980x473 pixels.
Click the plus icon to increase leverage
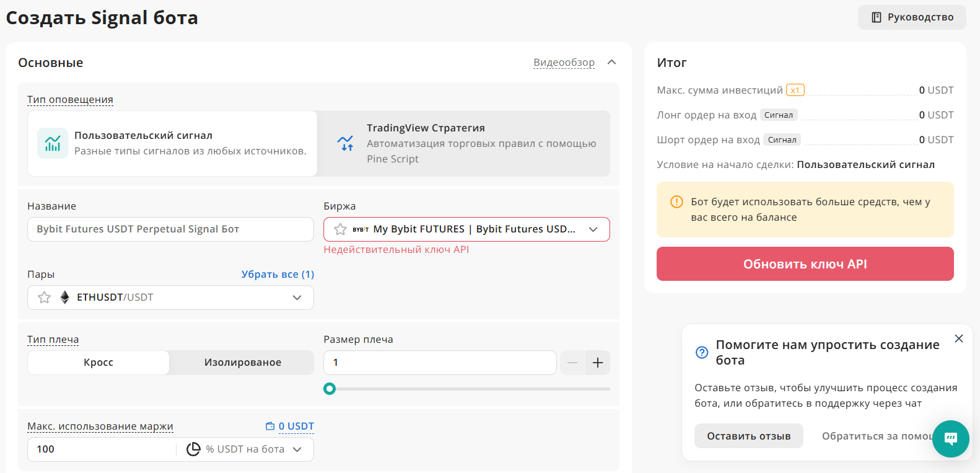598,363
